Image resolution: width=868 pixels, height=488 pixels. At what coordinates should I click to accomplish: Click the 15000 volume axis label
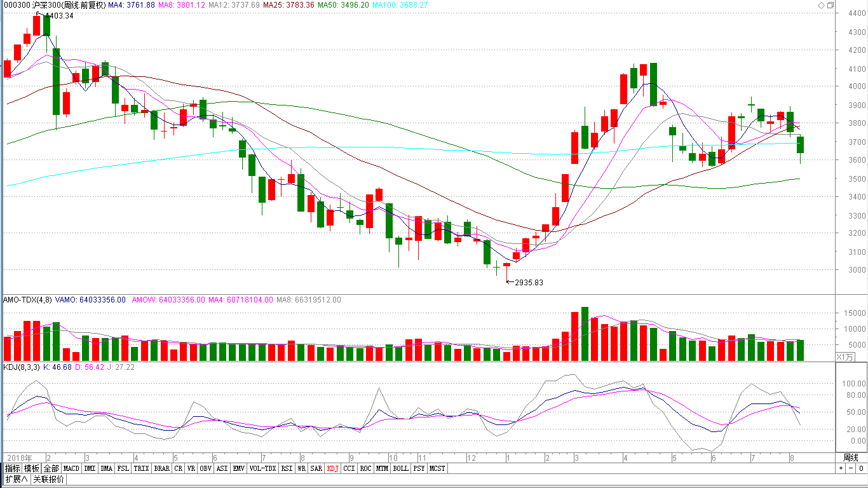[855, 313]
